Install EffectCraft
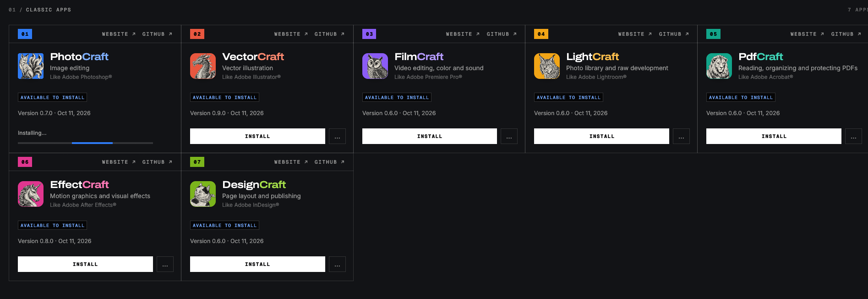The image size is (868, 299). click(x=85, y=264)
